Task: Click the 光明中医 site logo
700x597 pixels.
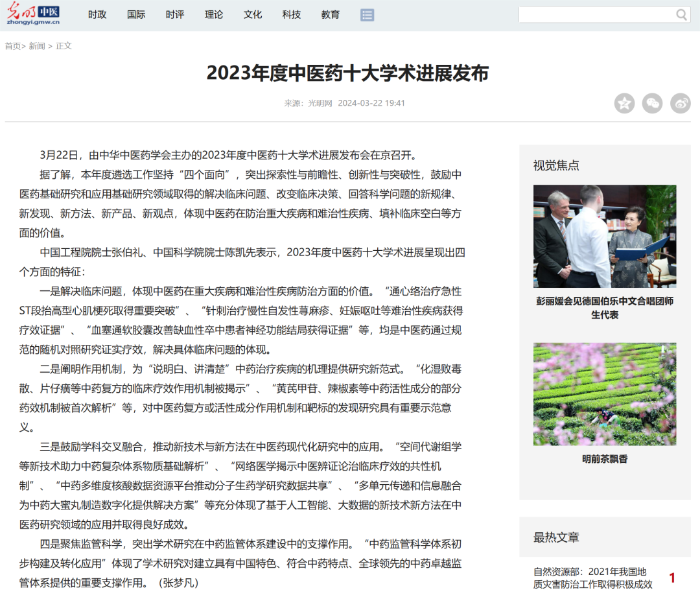Action: click(34, 14)
